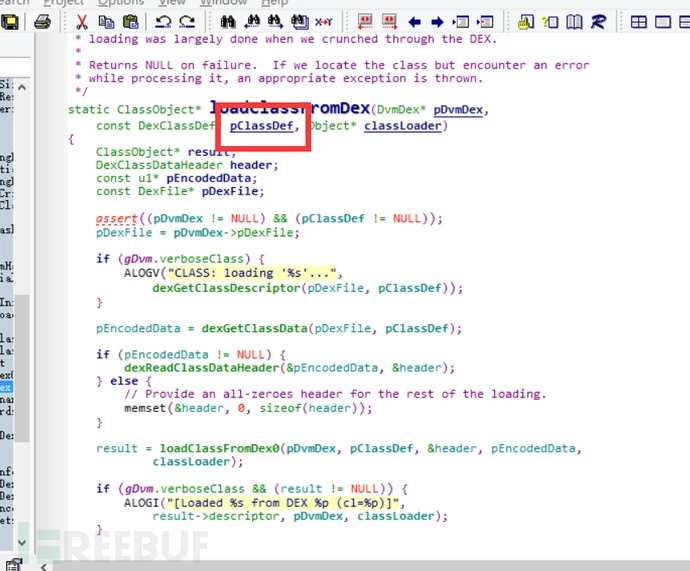Click pEncodedData in the u1* declaration
The width and height of the screenshot is (690, 571).
point(209,179)
